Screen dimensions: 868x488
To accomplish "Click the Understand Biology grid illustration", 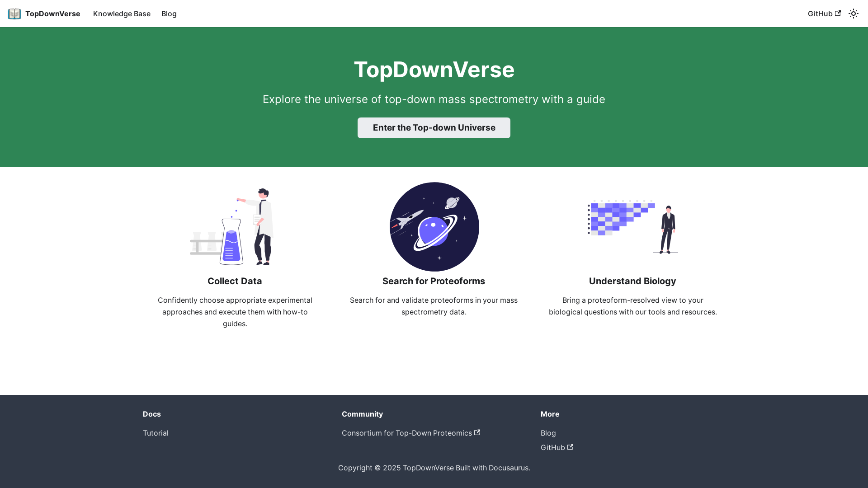I will coord(632,227).
